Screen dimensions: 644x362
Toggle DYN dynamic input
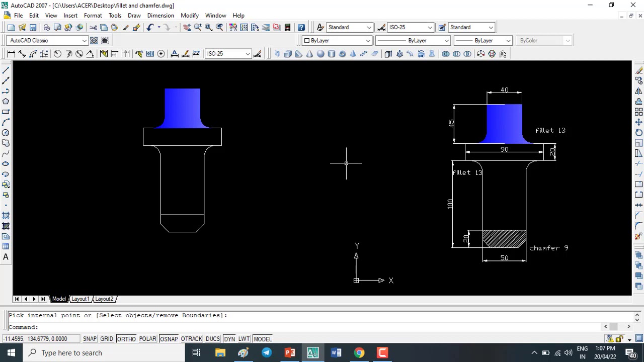point(229,339)
